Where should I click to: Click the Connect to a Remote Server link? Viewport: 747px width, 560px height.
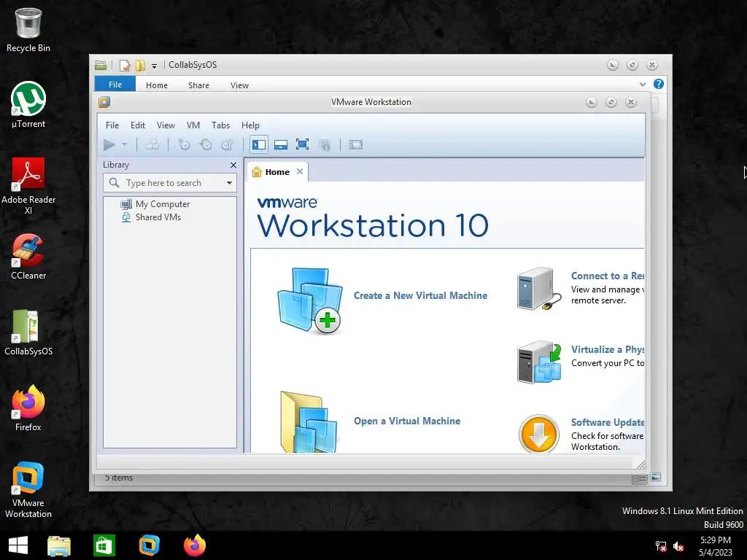[608, 276]
